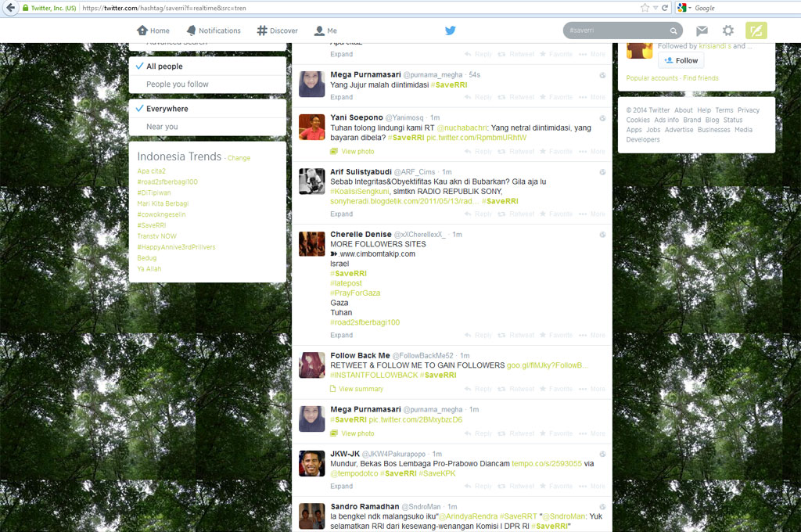Go to Home tab
Viewport: 801px width, 532px height.
pos(153,31)
